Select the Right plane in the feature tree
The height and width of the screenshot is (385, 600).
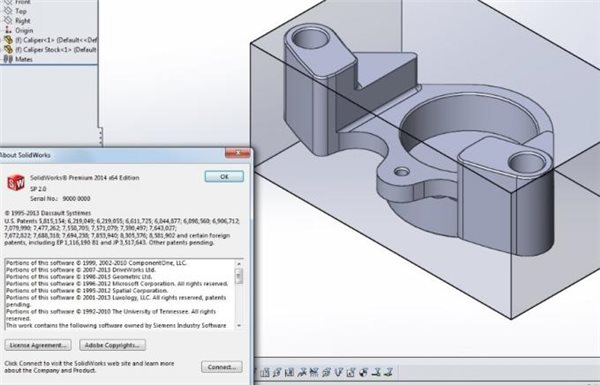coord(17,21)
